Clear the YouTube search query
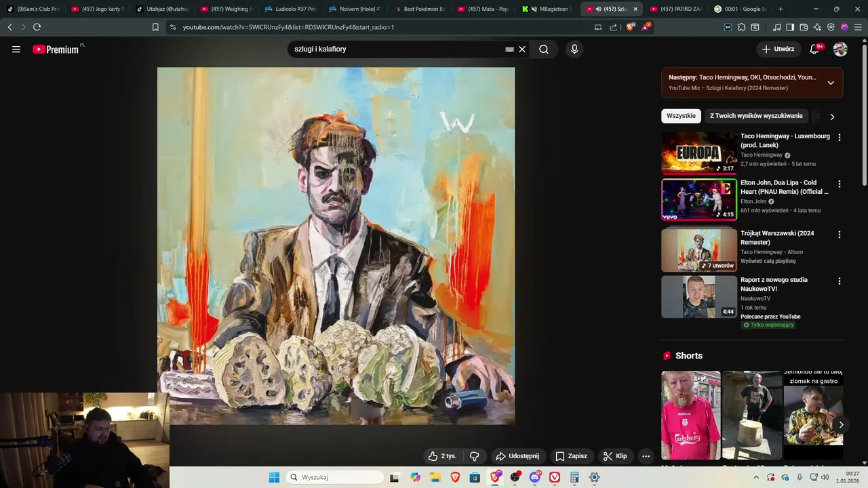 (522, 49)
